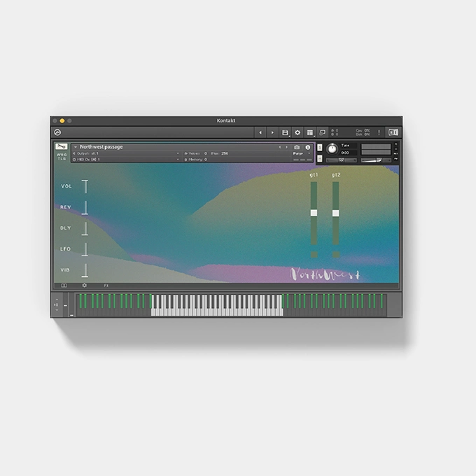
Task: Click the gt1 vertical slider handle
Action: pyautogui.click(x=314, y=213)
